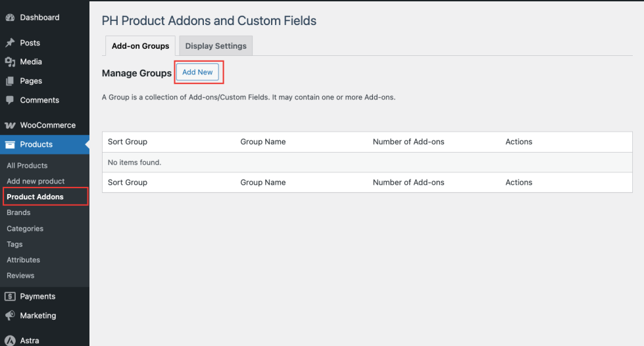Switch to the Display Settings tab
The image size is (644, 346).
coord(216,46)
